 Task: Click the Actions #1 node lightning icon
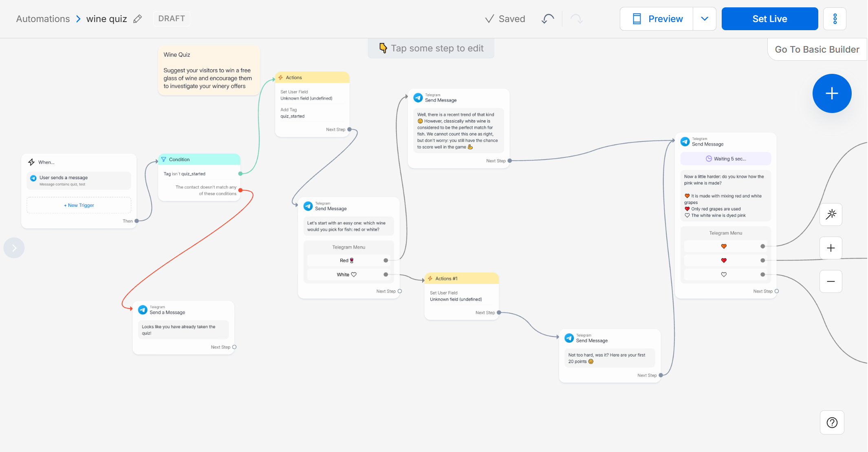(430, 279)
